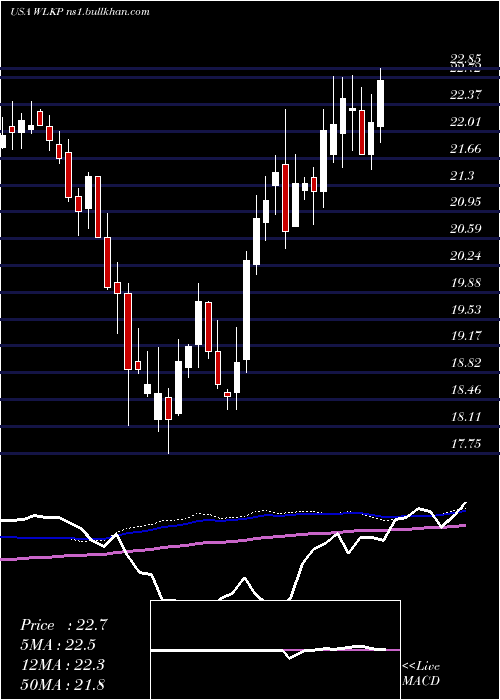Select the 20.59 price axis label

466,229
